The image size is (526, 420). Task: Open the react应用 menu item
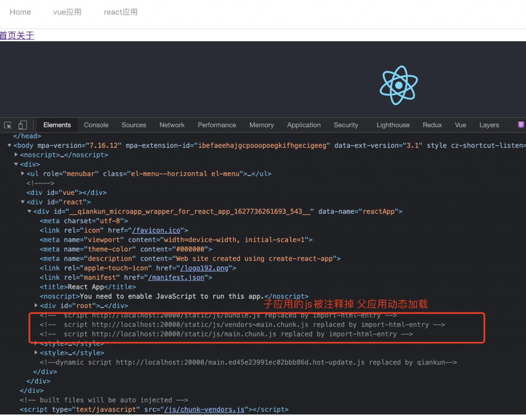[121, 12]
